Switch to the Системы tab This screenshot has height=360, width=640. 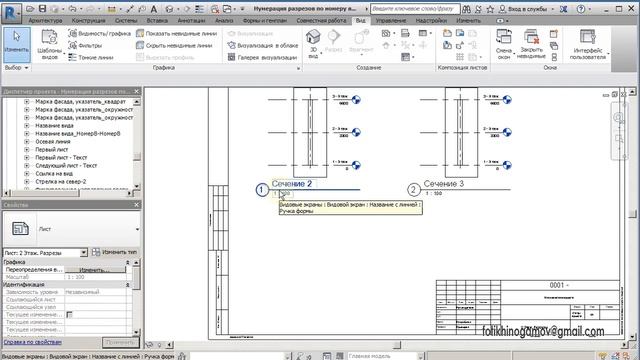(126, 20)
